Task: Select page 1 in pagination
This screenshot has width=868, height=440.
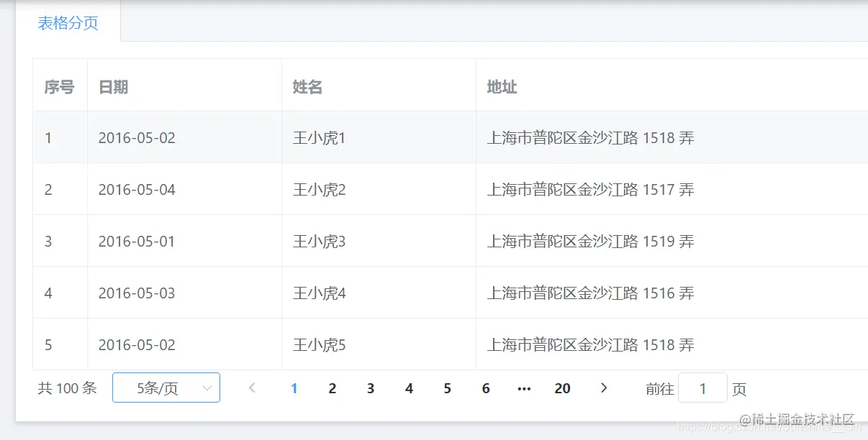Action: (294, 388)
